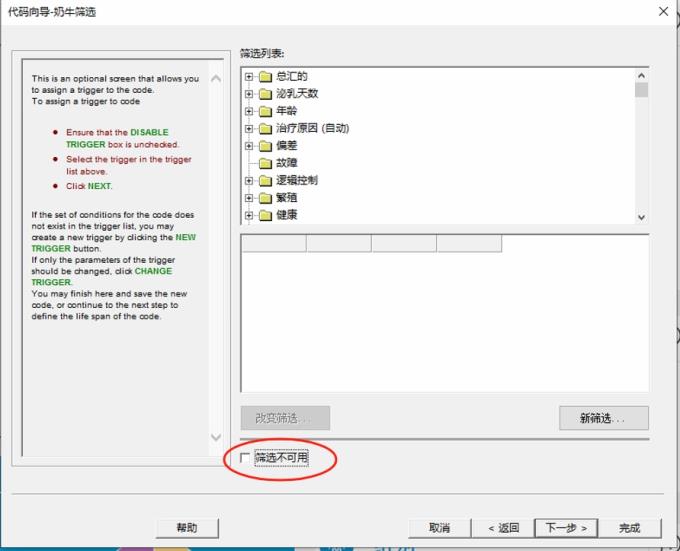Proceed with 下一步 > button
Image resolution: width=680 pixels, height=551 pixels.
(566, 528)
